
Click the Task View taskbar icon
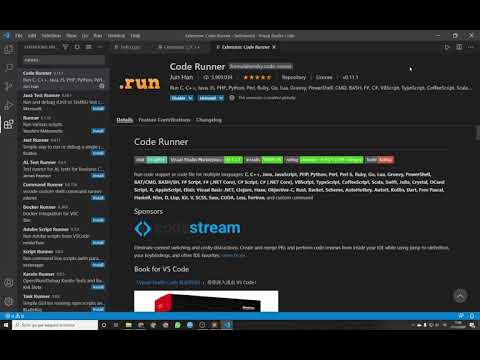116,325
